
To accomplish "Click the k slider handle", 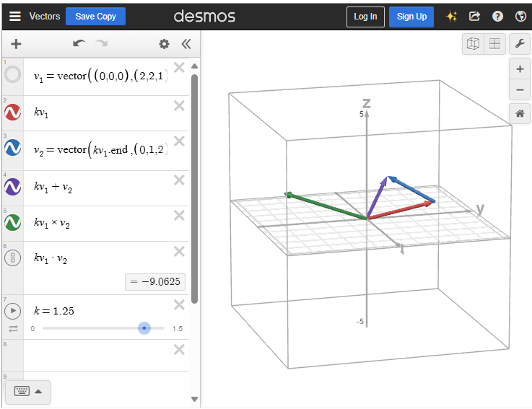I will 144,328.
